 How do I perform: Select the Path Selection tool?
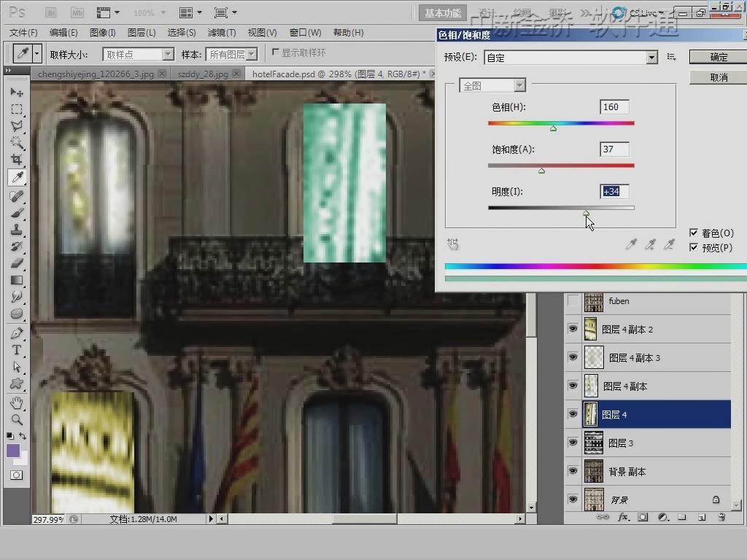(x=17, y=367)
